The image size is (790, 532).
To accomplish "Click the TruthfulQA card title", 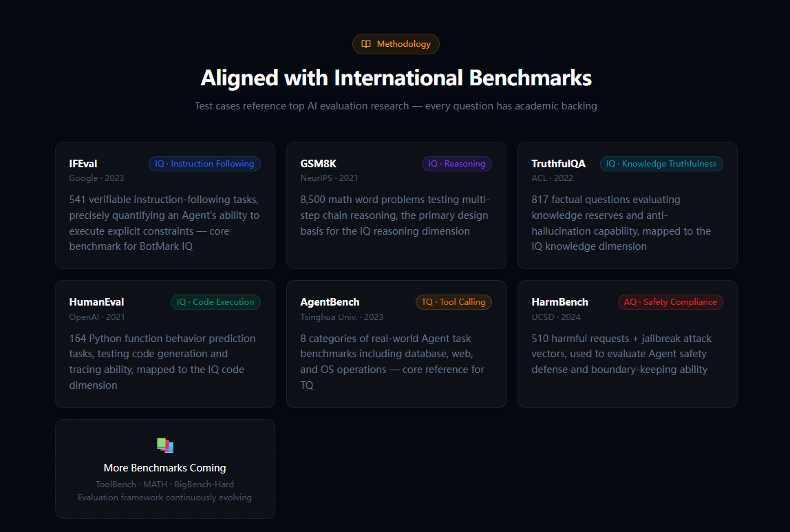I will (x=558, y=164).
